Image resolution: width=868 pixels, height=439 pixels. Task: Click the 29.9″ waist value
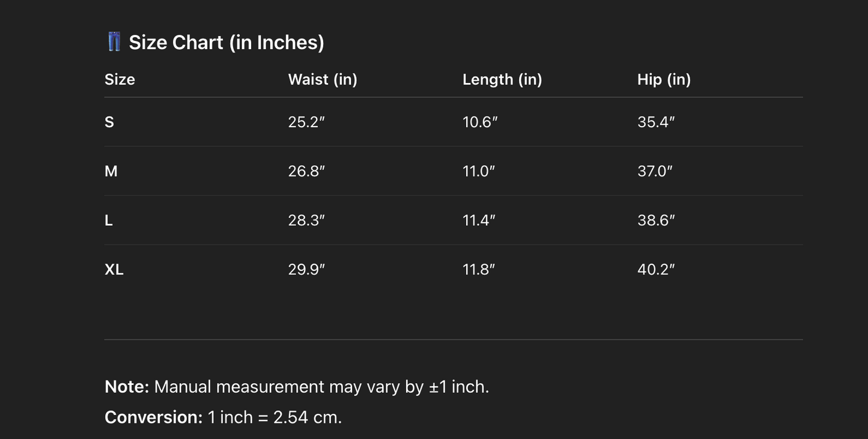[x=306, y=270]
